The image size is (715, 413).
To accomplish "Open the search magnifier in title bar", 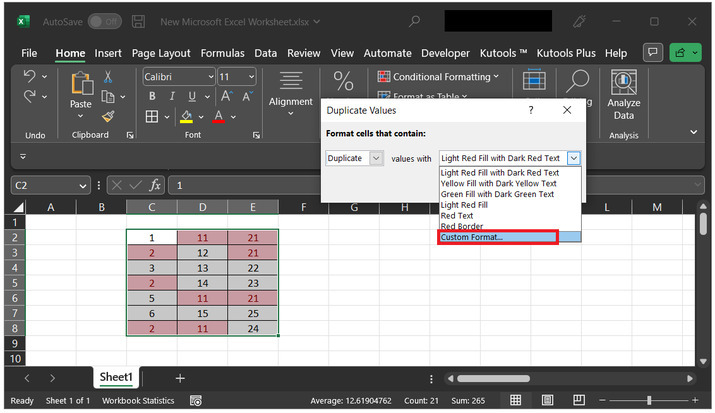I will [x=414, y=21].
